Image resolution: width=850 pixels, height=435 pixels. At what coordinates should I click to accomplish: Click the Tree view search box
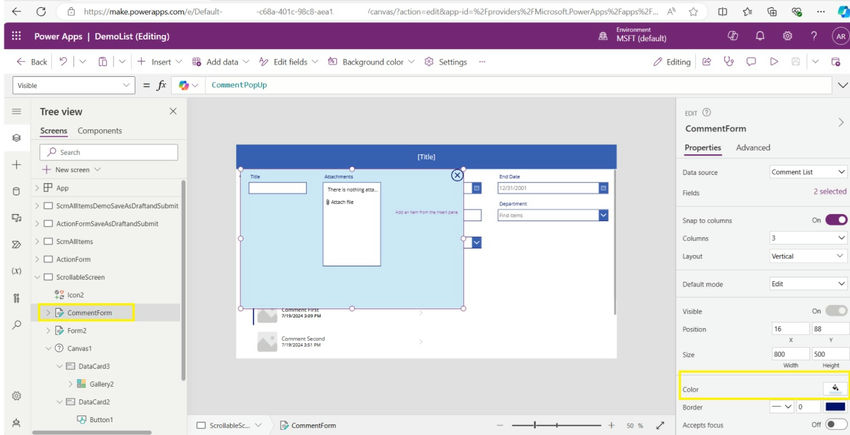(108, 152)
